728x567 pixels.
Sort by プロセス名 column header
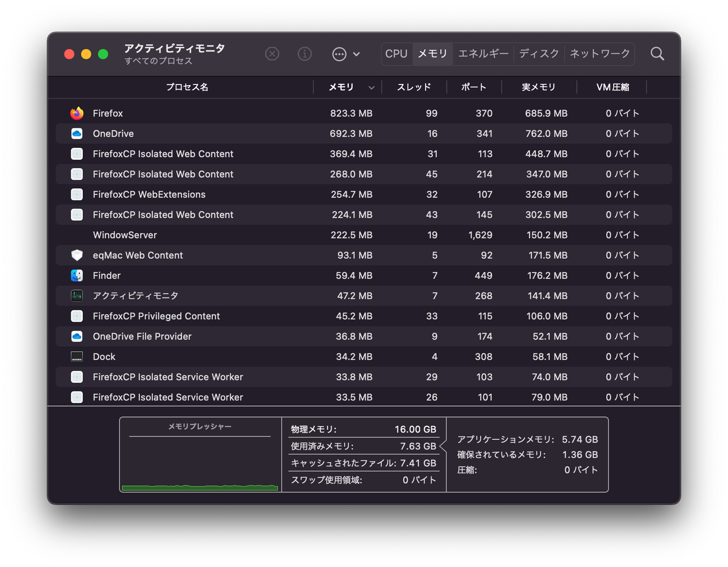point(187,87)
